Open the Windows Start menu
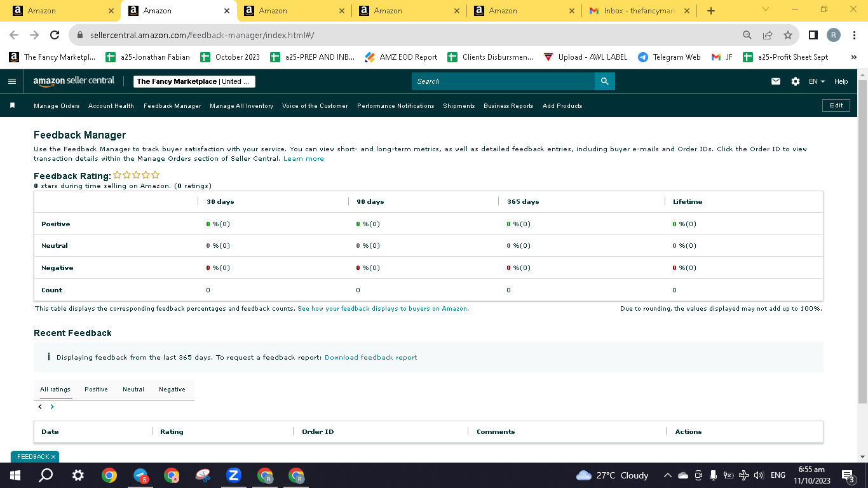Image resolution: width=868 pixels, height=488 pixels. click(x=15, y=475)
